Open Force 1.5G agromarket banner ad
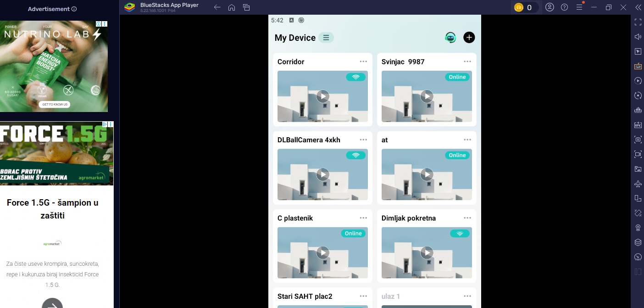Viewport: 644px width, 308px height. 56,153
